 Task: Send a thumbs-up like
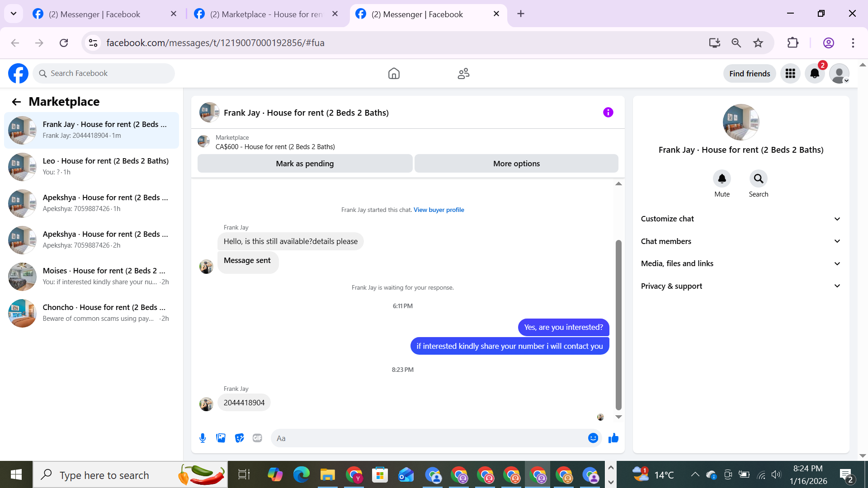pos(613,438)
